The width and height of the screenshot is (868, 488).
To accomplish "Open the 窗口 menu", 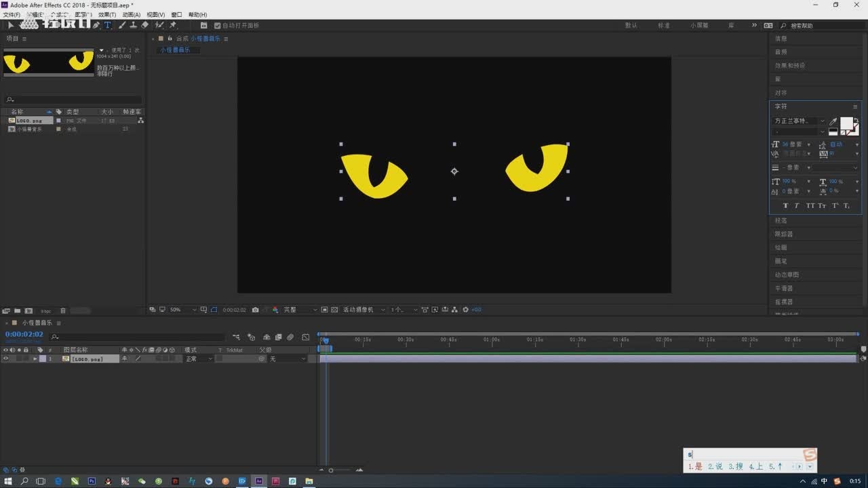I will (x=176, y=14).
